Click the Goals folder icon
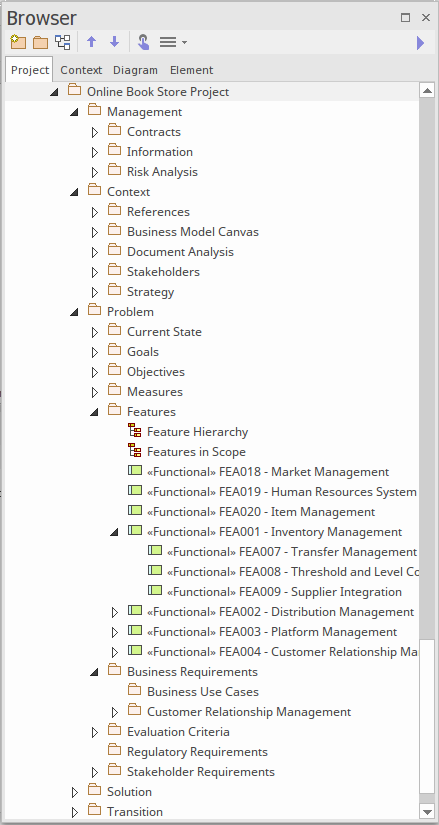Screen dimensions: 439x825 pyautogui.click(x=114, y=350)
